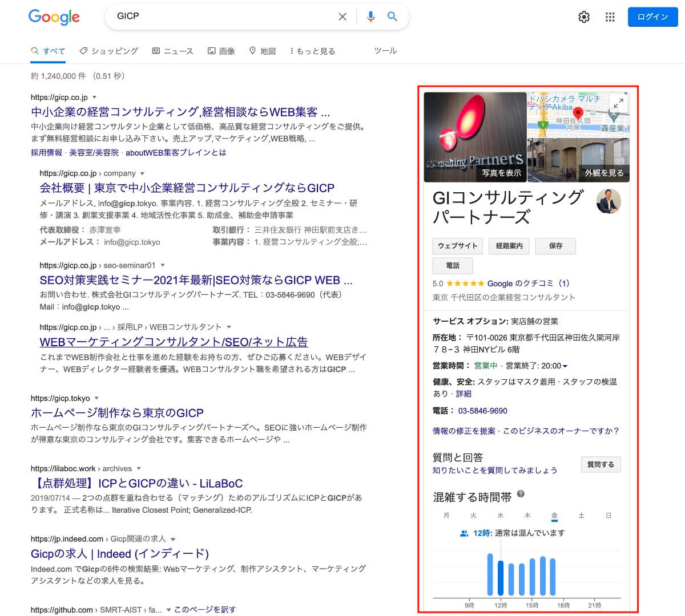Click the highlighted 12時 bar in the chart

pyautogui.click(x=501, y=578)
